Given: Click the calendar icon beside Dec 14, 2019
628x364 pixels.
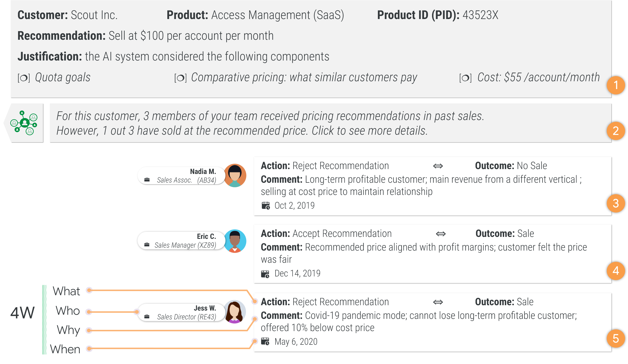Looking at the screenshot, I should tap(265, 274).
